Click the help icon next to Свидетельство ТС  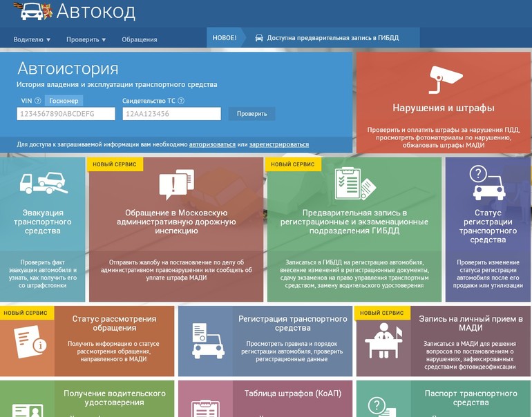point(181,101)
